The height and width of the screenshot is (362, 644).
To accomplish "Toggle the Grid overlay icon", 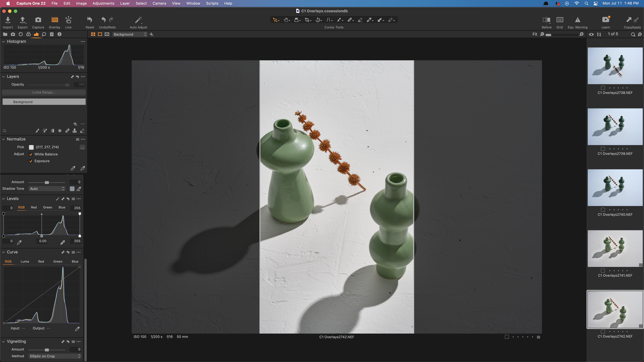I will tap(560, 20).
